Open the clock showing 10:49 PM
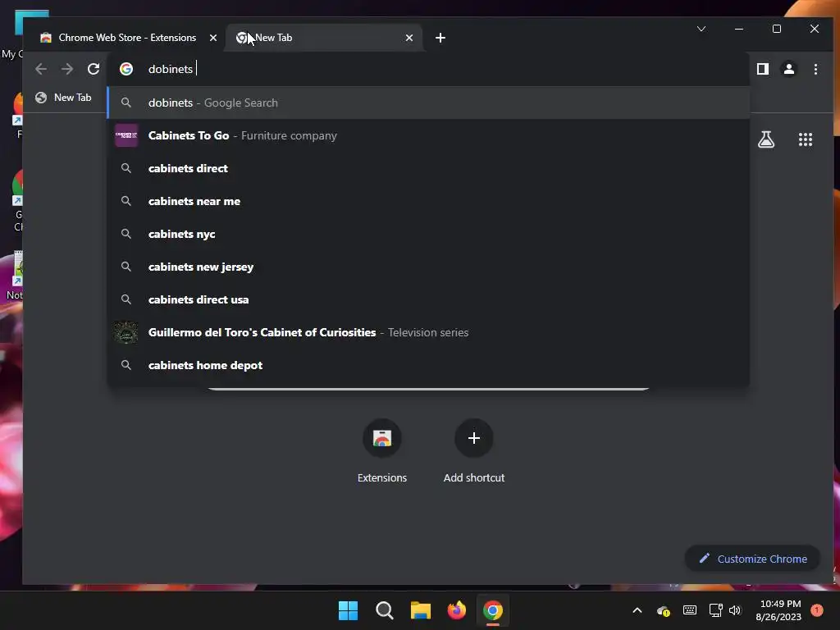Viewport: 840px width, 630px height. [778, 610]
